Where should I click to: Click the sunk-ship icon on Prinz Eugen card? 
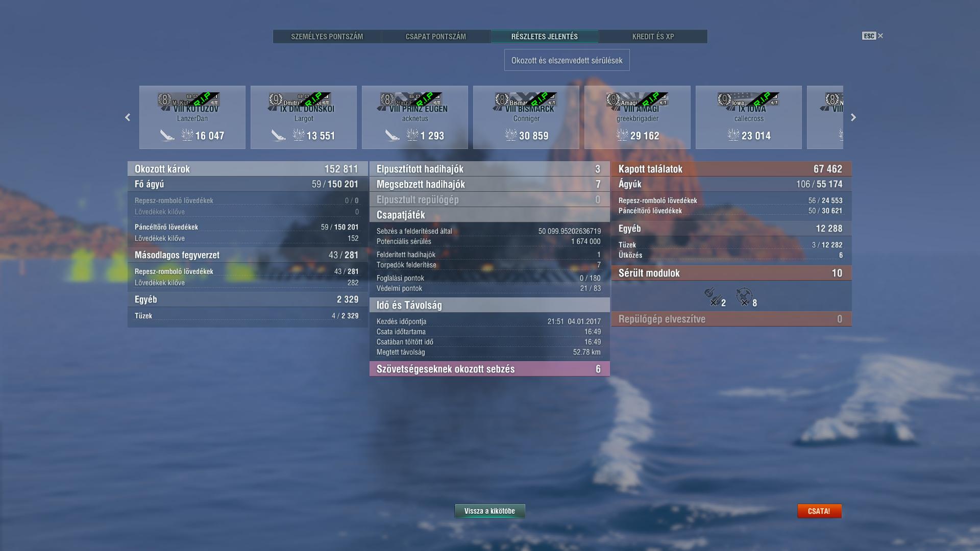pyautogui.click(x=392, y=135)
